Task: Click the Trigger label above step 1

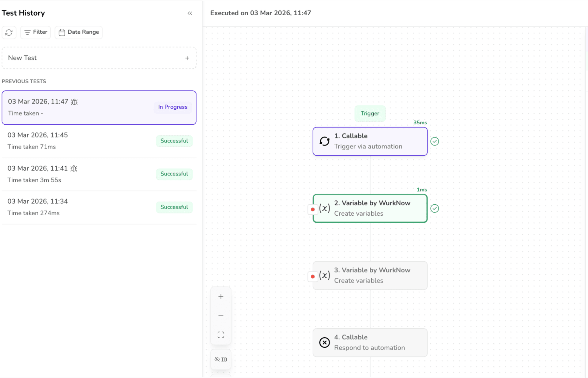Action: coord(370,113)
